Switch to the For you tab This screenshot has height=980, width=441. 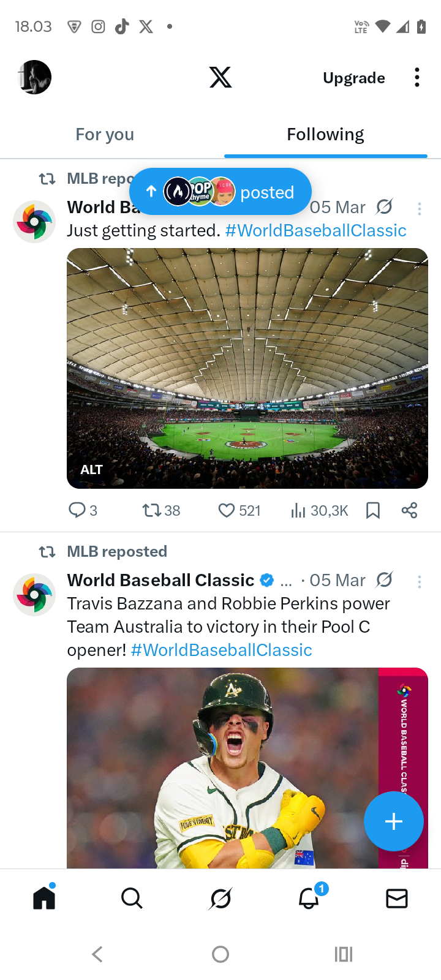(105, 134)
